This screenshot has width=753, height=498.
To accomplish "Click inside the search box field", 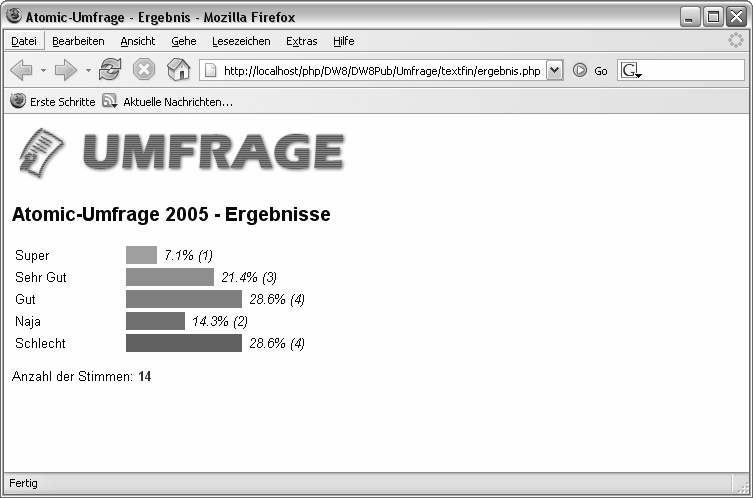I will (692, 71).
